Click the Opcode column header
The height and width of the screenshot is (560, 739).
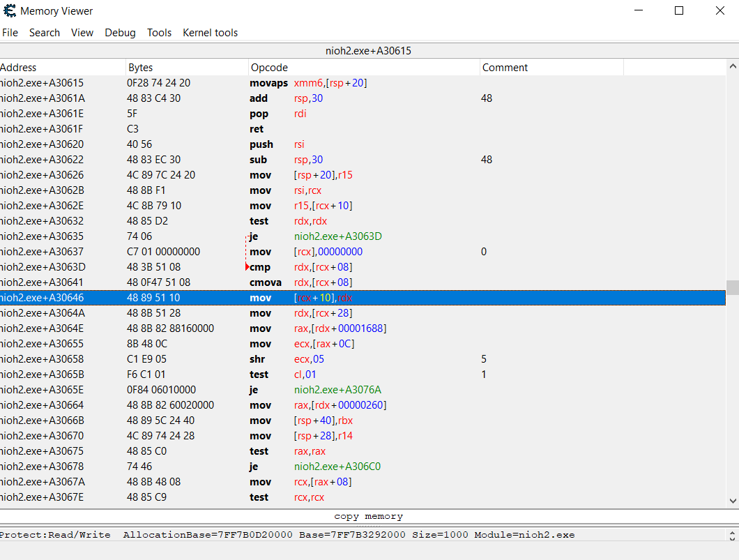tap(364, 68)
